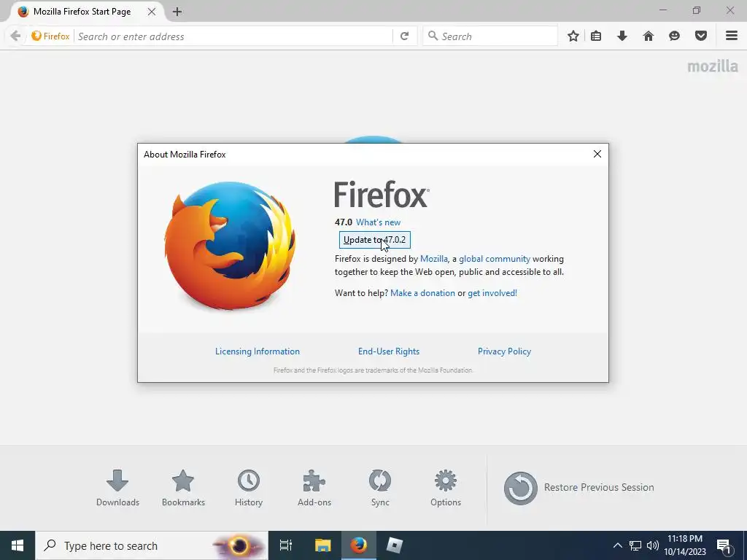Open Licensing Information link

point(258,351)
